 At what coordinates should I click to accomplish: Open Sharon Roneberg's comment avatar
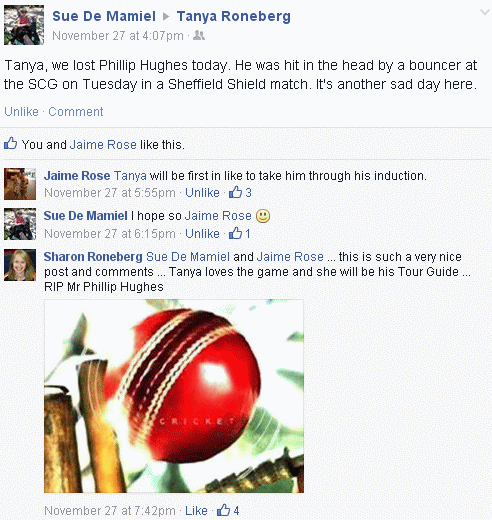pos(20,265)
